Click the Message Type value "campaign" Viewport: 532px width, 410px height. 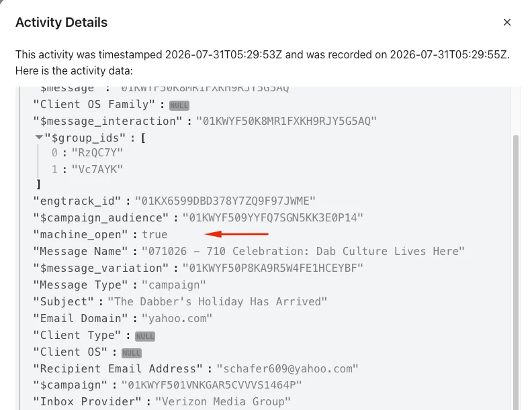[x=174, y=285]
